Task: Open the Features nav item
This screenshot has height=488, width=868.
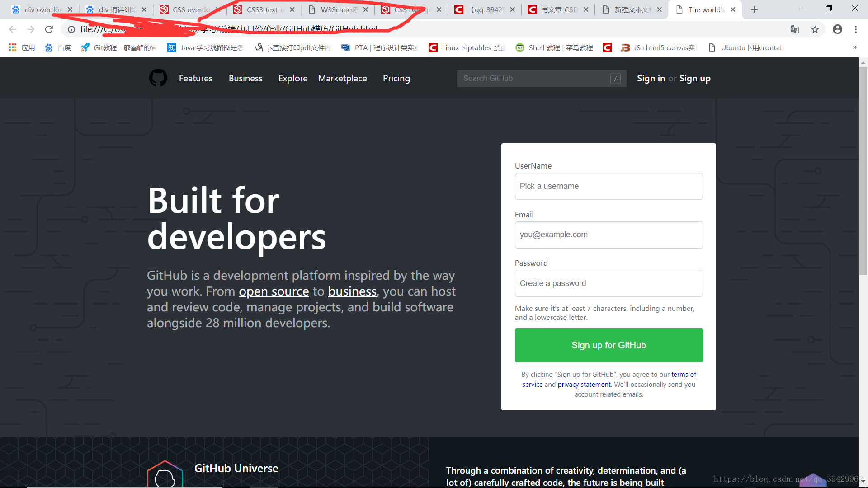Action: [x=196, y=78]
